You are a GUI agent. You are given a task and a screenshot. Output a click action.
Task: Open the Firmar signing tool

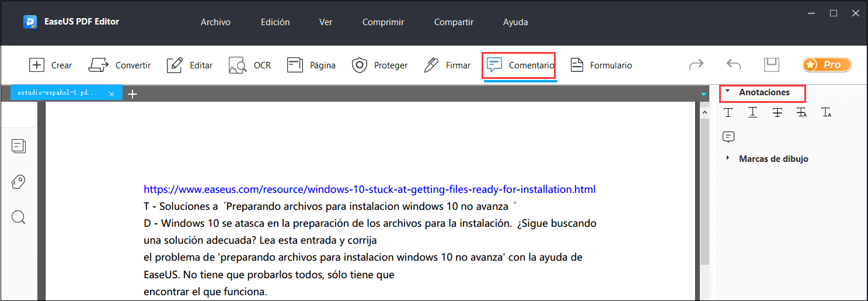click(447, 65)
